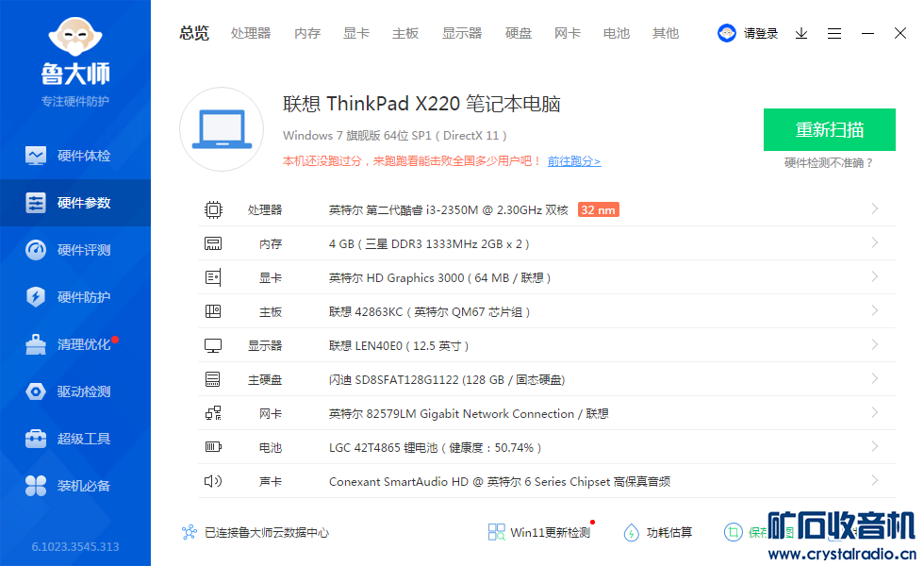Open 装机必备 apps page
Viewport: 924px width, 566px height.
[83, 486]
